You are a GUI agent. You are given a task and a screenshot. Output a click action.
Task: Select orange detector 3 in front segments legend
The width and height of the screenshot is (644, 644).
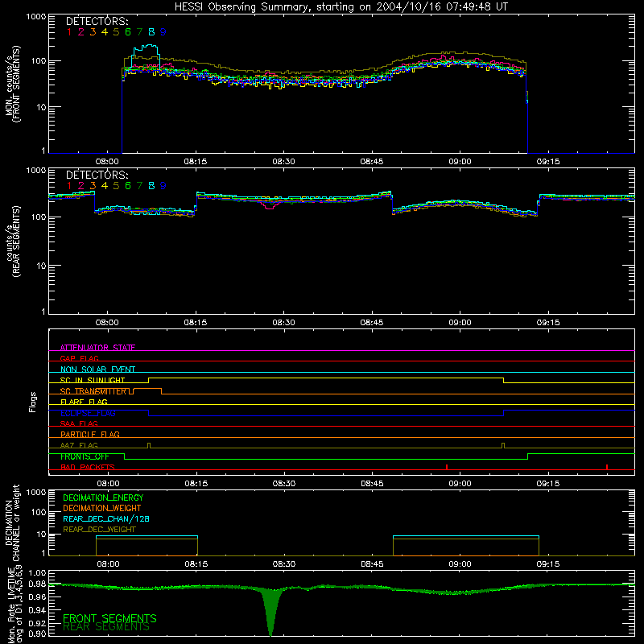point(93,32)
